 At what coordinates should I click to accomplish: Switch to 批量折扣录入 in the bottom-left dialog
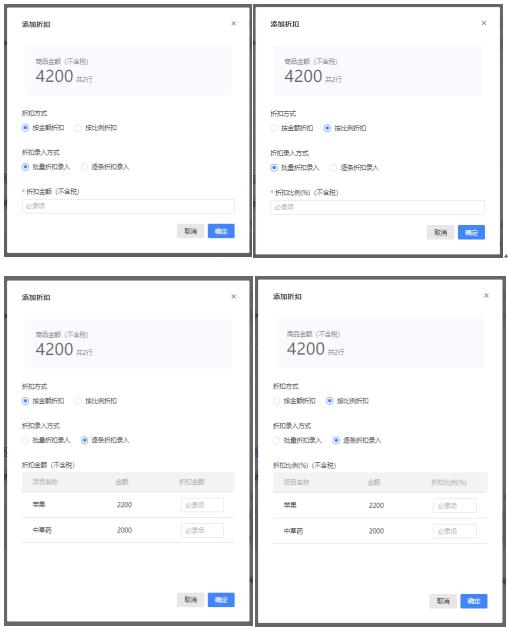tap(46, 440)
